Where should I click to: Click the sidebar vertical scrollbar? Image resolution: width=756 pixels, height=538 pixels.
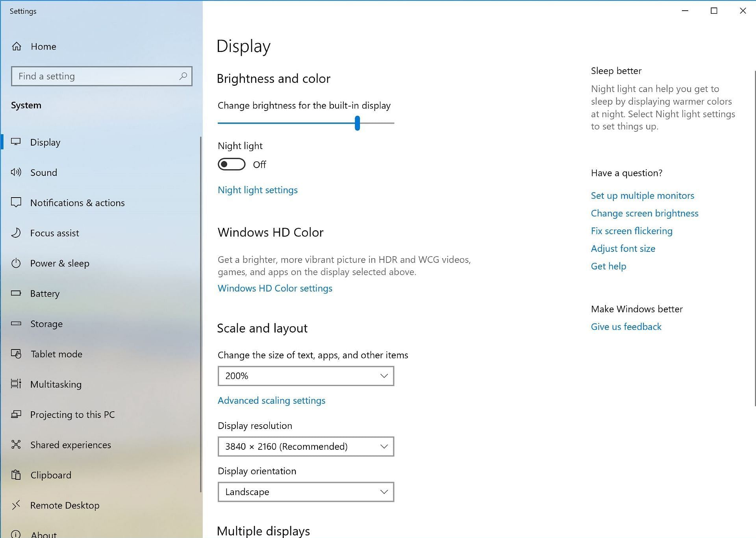[201, 314]
